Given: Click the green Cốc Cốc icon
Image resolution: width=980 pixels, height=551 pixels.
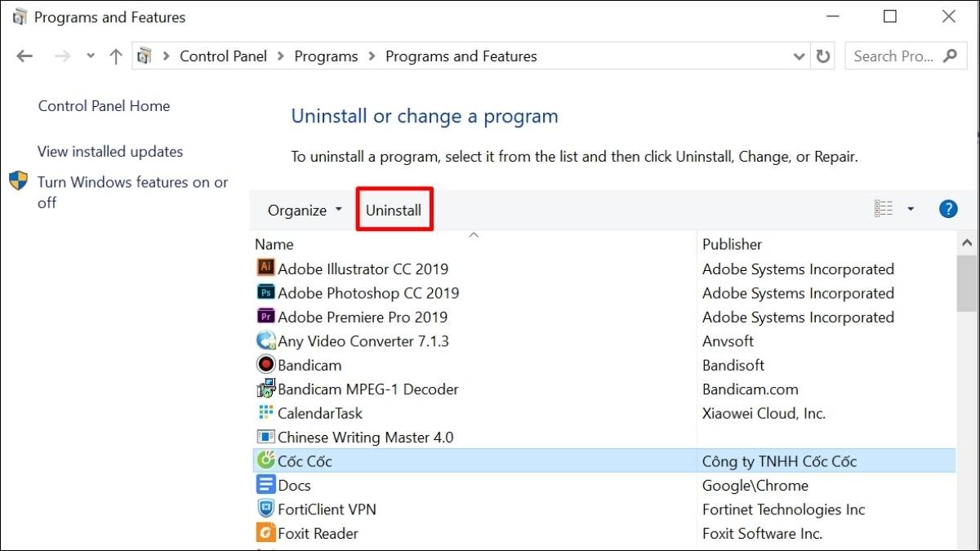Looking at the screenshot, I should 265,460.
